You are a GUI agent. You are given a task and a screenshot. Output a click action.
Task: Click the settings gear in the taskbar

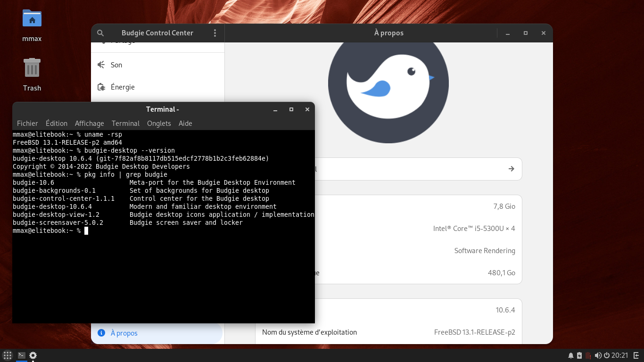click(33, 355)
